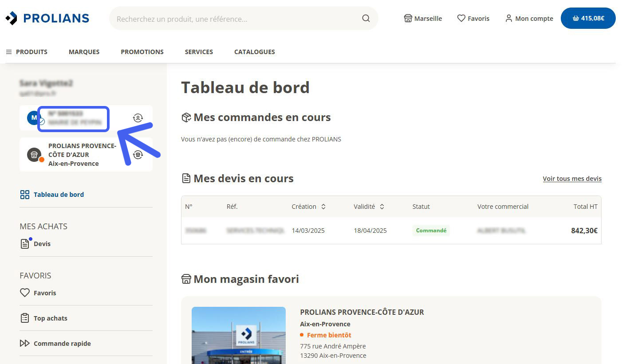
Task: Open the SERVICES menu
Action: [199, 52]
